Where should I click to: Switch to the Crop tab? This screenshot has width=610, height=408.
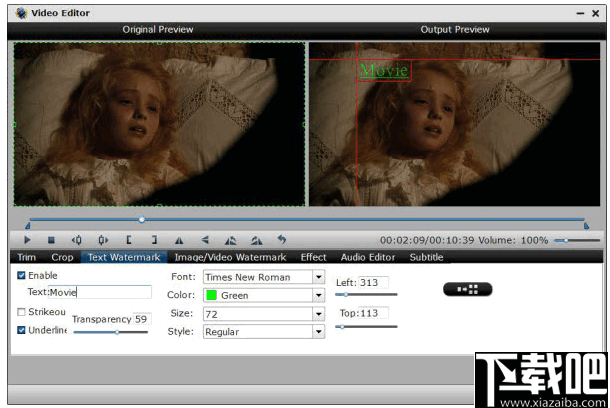[62, 257]
